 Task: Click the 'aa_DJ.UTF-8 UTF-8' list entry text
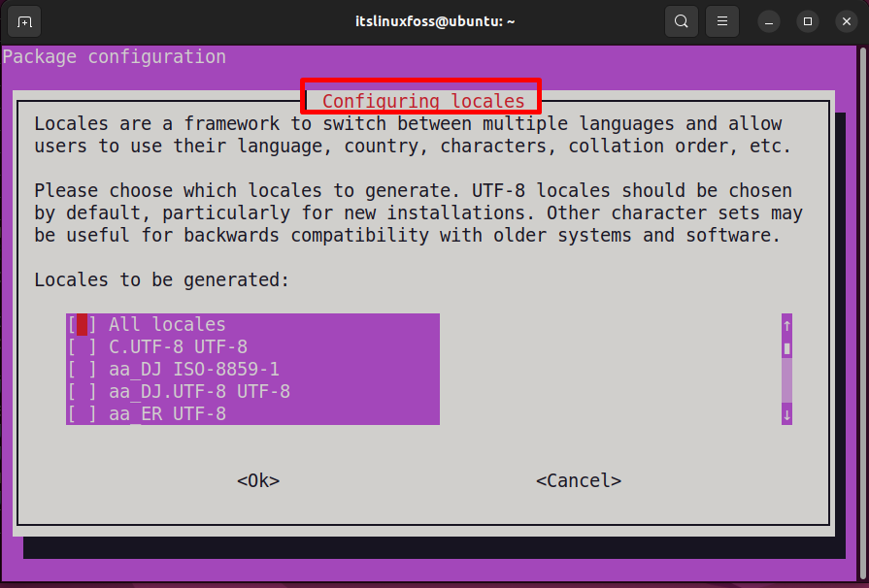pos(199,392)
